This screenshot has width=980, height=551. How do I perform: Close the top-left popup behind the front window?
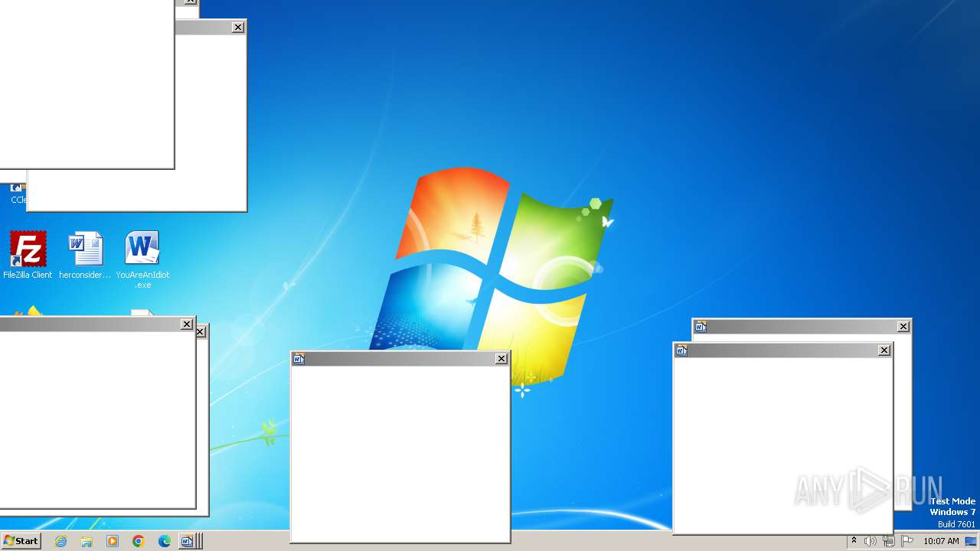click(238, 28)
